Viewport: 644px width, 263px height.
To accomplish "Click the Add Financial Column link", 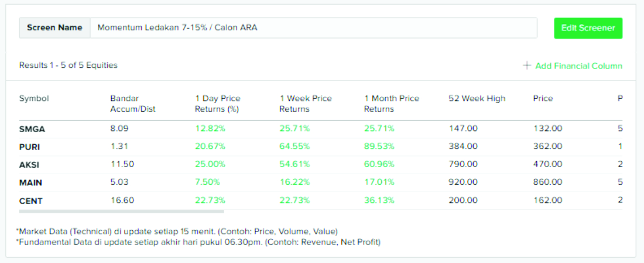I will click(578, 66).
